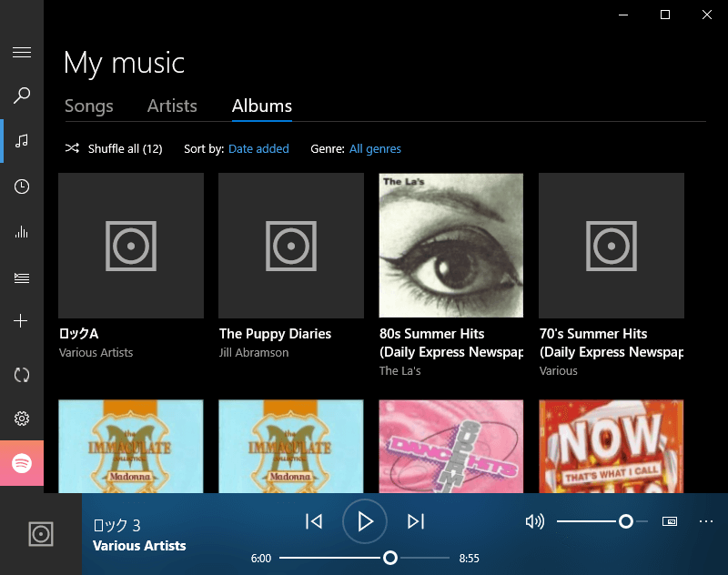
Task: Open the hamburger navigation menu
Action: [21, 52]
